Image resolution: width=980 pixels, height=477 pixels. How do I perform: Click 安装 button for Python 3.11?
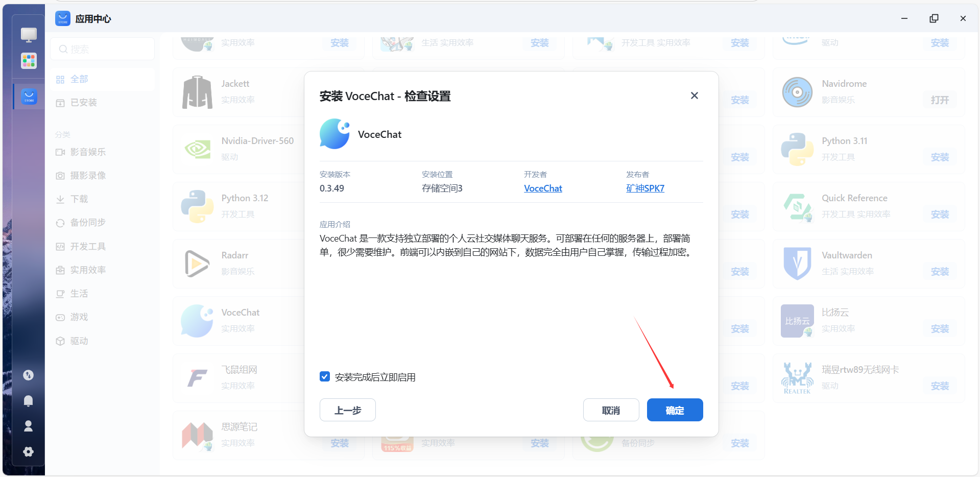coord(940,157)
